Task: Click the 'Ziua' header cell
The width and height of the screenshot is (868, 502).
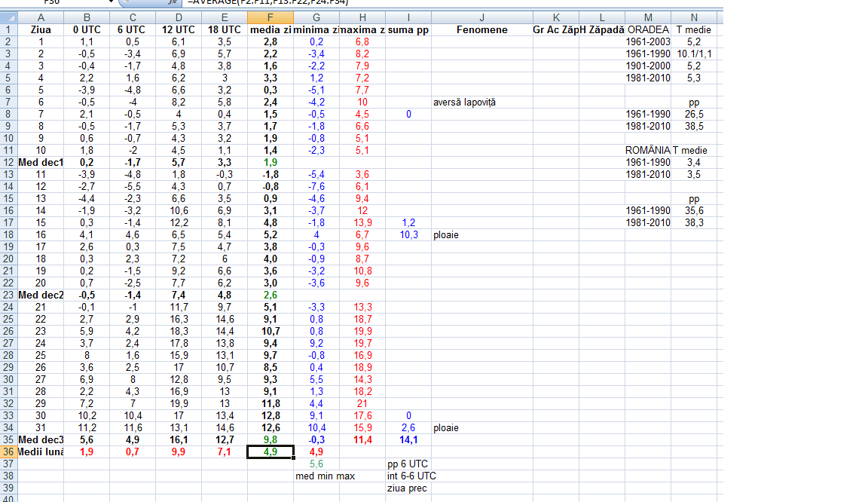Action: [41, 30]
